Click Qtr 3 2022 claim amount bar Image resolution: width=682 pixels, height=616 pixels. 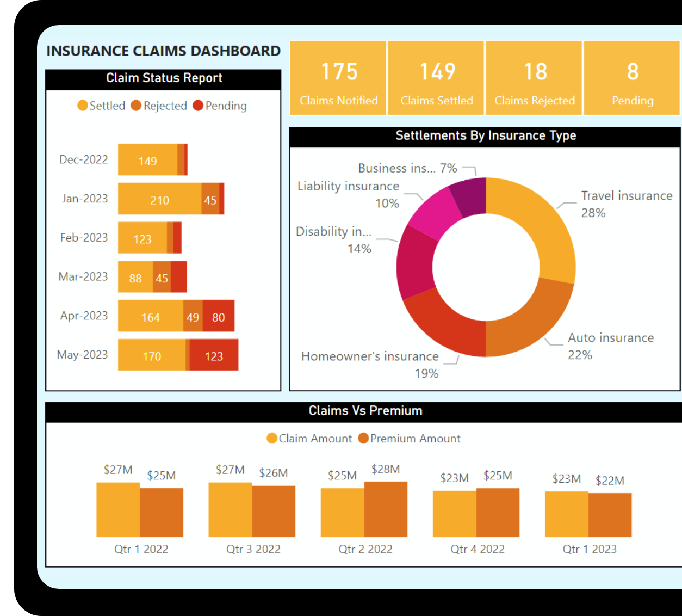(x=230, y=510)
